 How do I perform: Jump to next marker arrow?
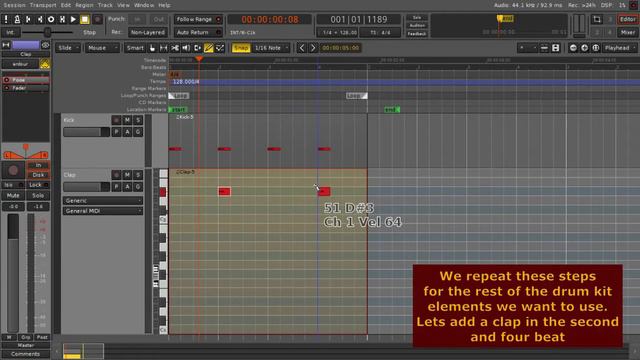[x=313, y=48]
